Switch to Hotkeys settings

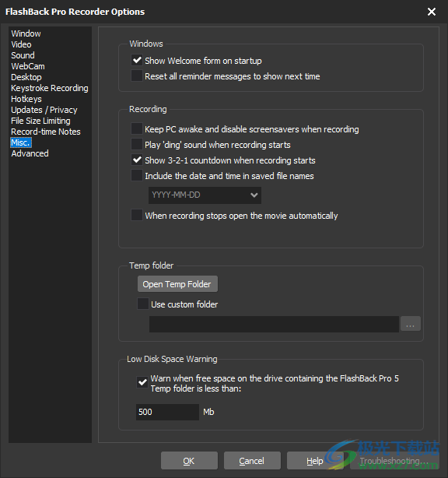(x=26, y=99)
